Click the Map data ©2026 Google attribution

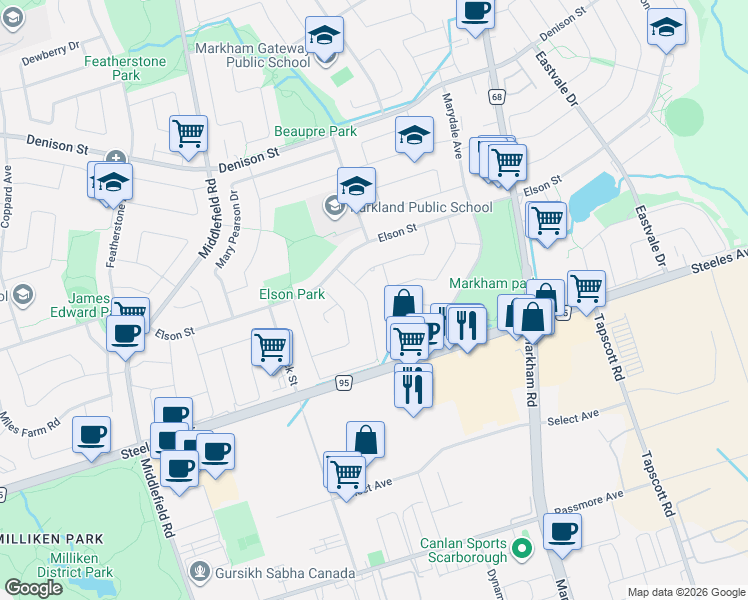pyautogui.click(x=687, y=592)
